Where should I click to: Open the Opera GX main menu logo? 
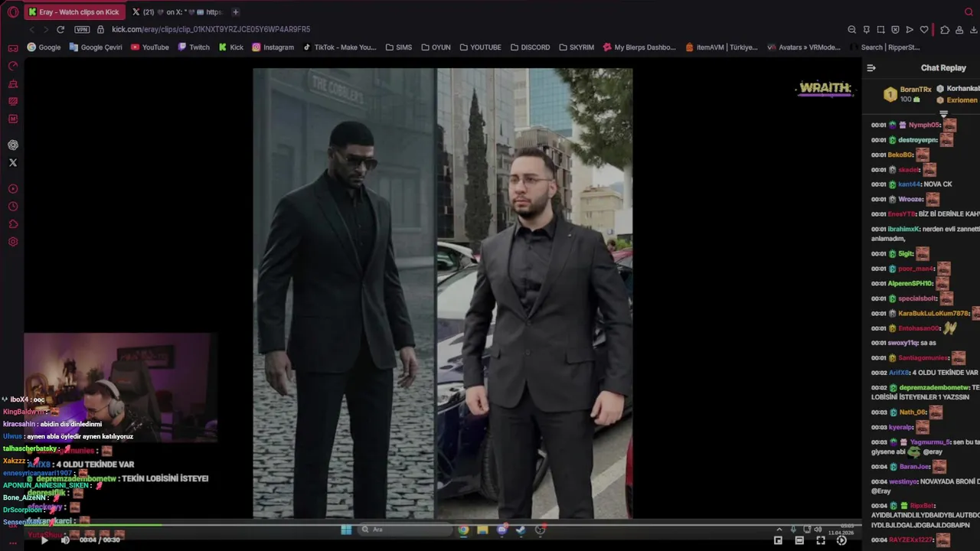(13, 12)
